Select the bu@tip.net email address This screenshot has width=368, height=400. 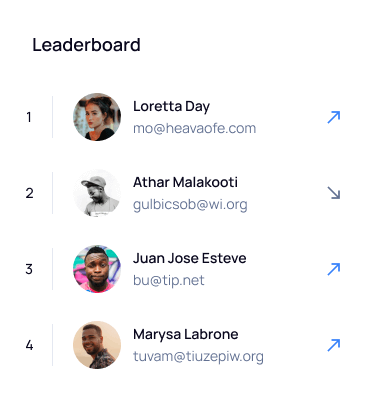[169, 281]
